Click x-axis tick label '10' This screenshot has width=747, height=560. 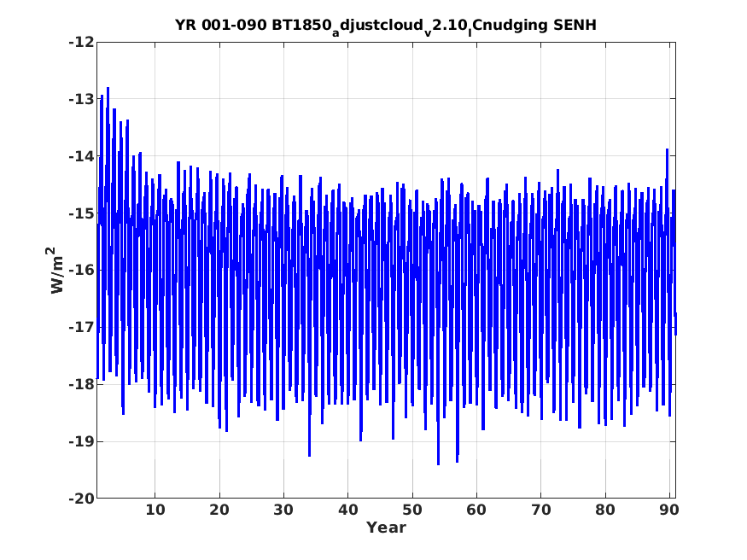pyautogui.click(x=155, y=510)
